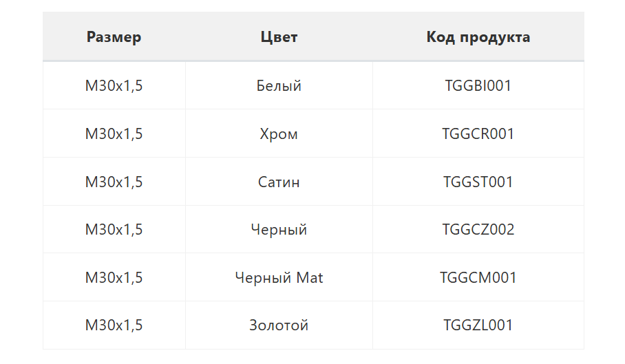Select product code TGGST001
Screen dimensions: 625x364
478,182
